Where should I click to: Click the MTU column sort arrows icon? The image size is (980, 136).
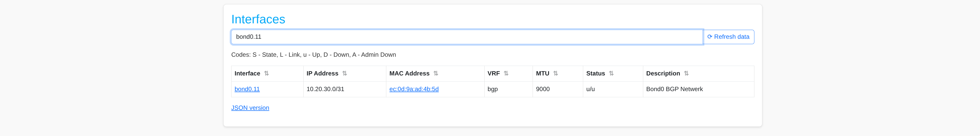tap(555, 73)
